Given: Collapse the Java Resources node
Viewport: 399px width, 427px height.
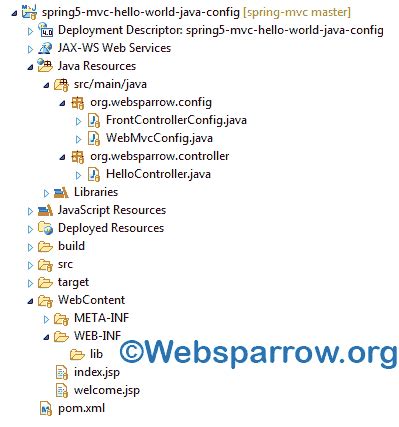Looking at the screenshot, I should (x=30, y=67).
